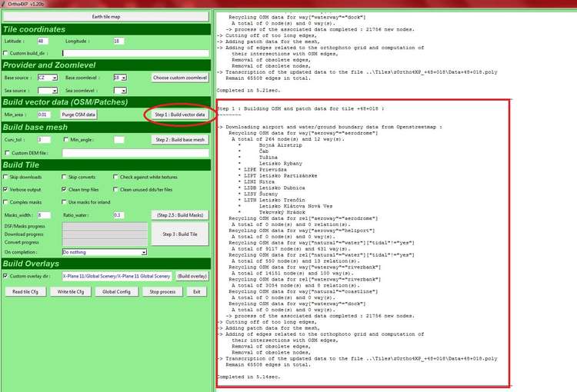Click the Custom overlay dir text field
Screen dimensions: 577x392
(117, 276)
